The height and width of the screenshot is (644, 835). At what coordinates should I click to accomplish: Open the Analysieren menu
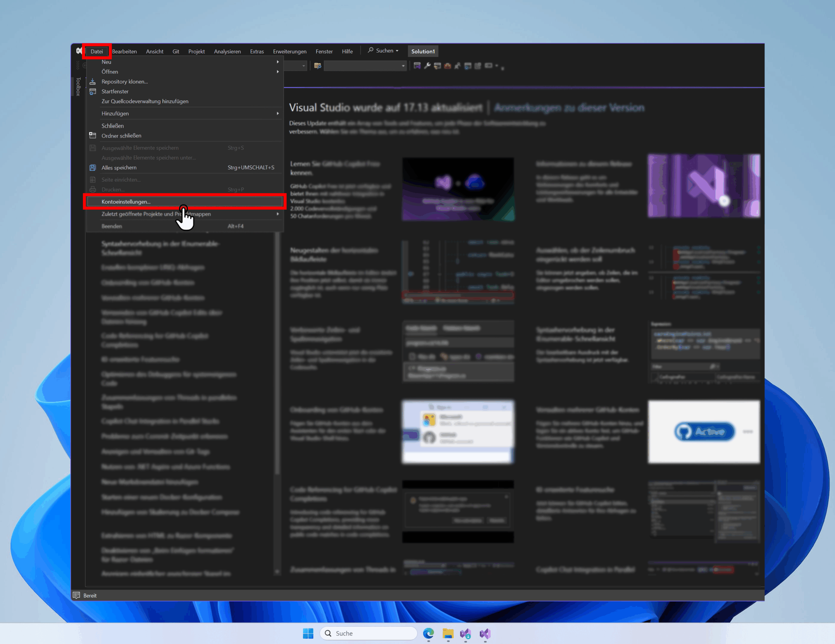click(227, 51)
